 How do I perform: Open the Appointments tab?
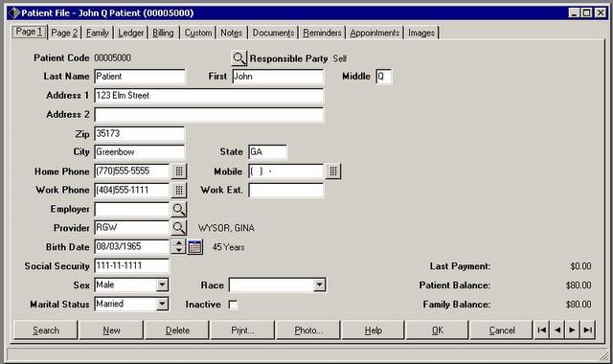375,33
